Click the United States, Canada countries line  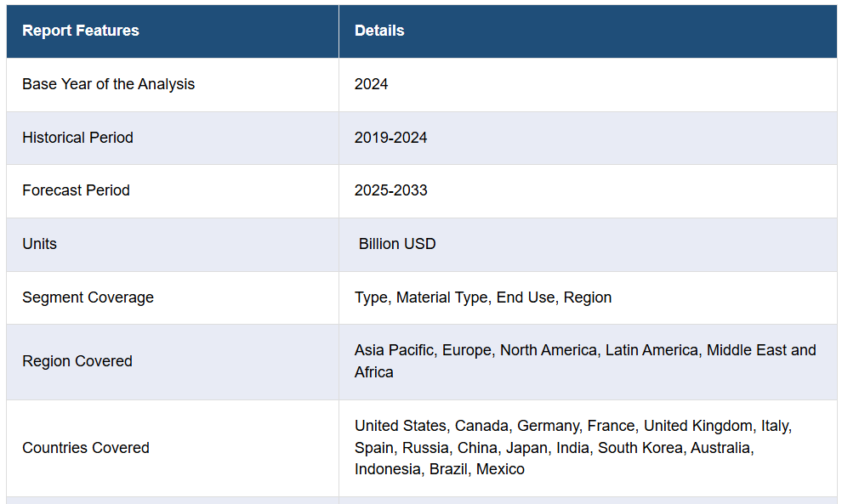coord(573,426)
